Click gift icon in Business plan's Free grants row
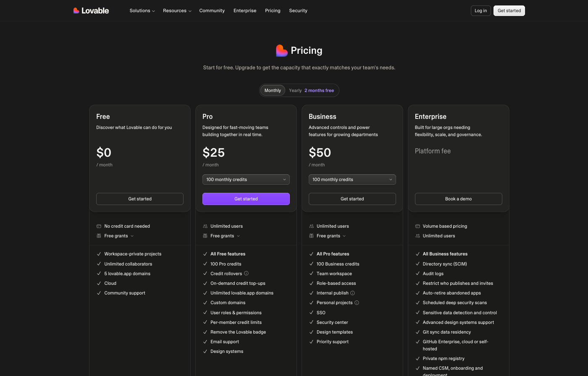Image resolution: width=588 pixels, height=376 pixels. (x=312, y=236)
